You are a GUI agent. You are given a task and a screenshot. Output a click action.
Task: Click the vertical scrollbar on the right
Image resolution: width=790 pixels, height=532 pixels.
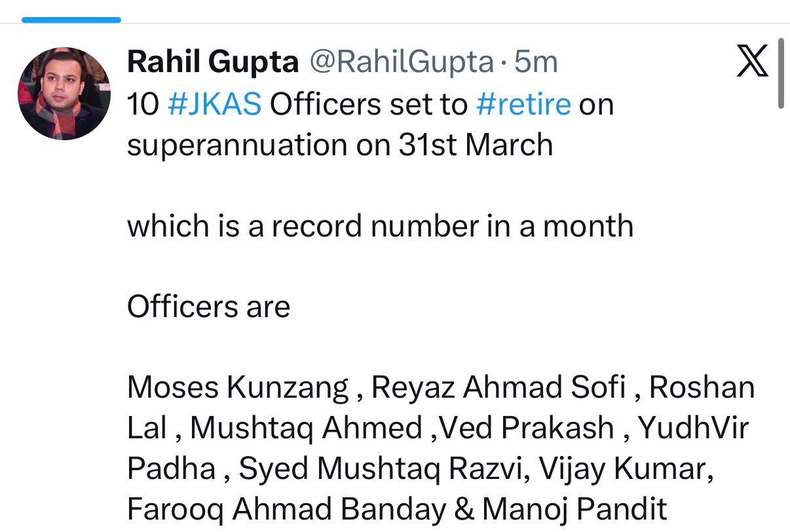[780, 73]
